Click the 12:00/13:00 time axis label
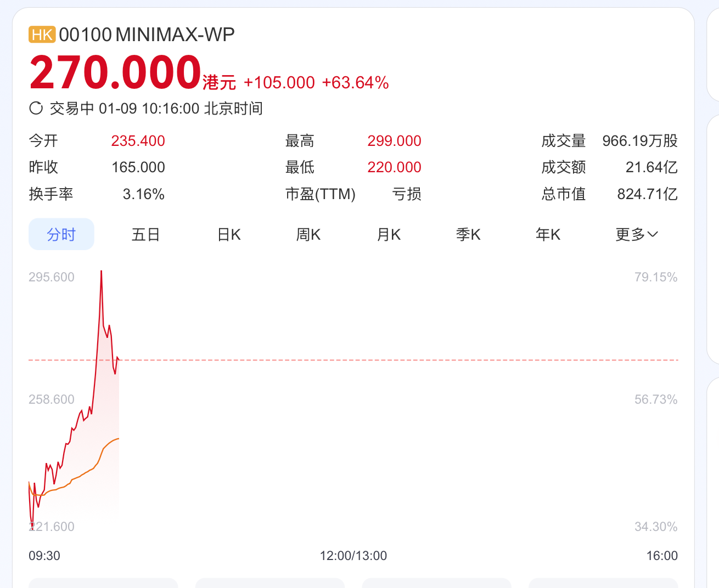719x588 pixels. (353, 556)
